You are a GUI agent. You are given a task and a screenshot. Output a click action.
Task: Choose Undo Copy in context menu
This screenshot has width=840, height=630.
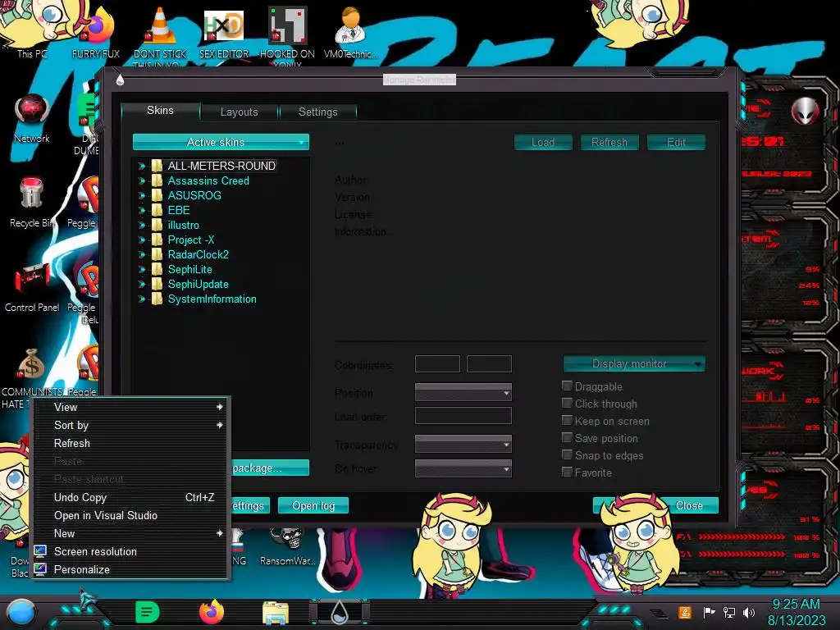pos(132,498)
